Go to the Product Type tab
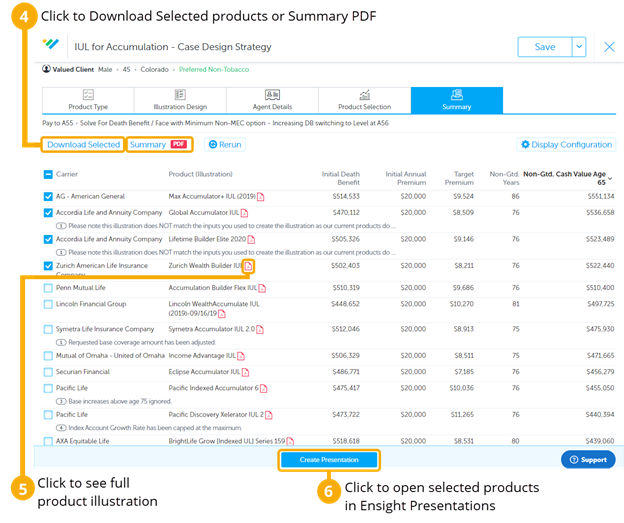The height and width of the screenshot is (523, 624). click(x=88, y=100)
